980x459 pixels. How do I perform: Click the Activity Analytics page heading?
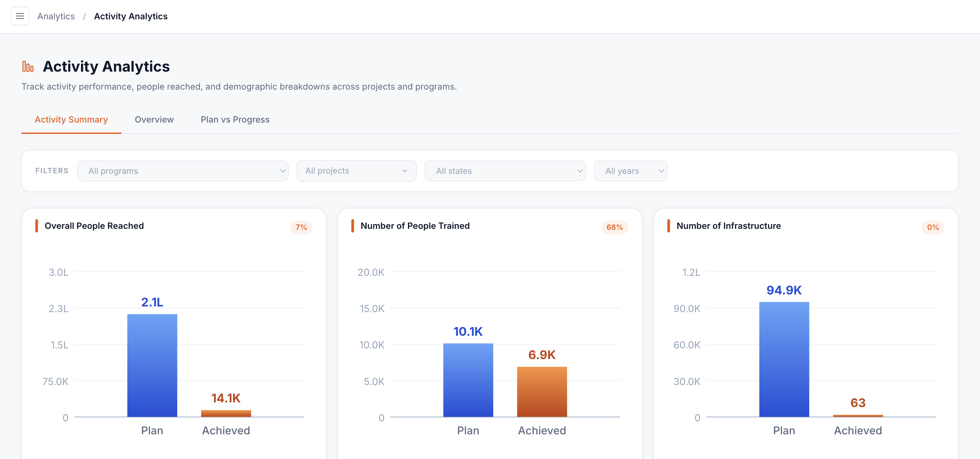tap(106, 67)
